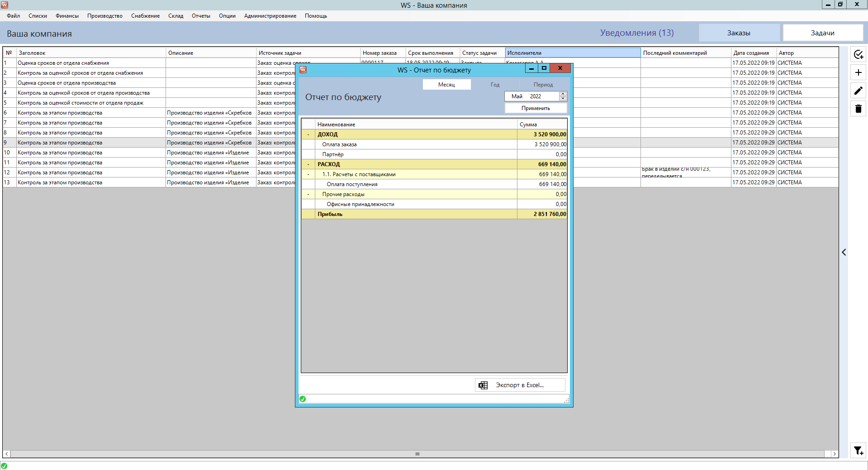This screenshot has width=868, height=470.
Task: Click the add-task checkmark icon in sidebar
Action: point(858,54)
